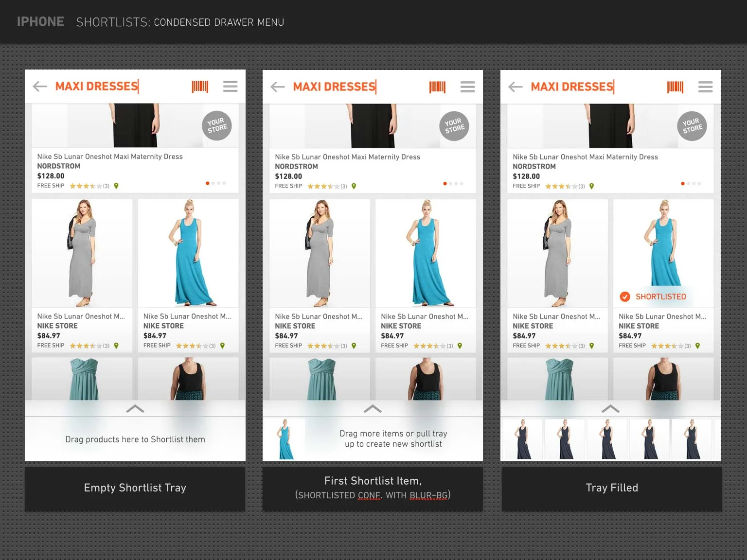Tap back arrow in First Shortlist Item screen
The height and width of the screenshot is (560, 747).
(x=278, y=87)
